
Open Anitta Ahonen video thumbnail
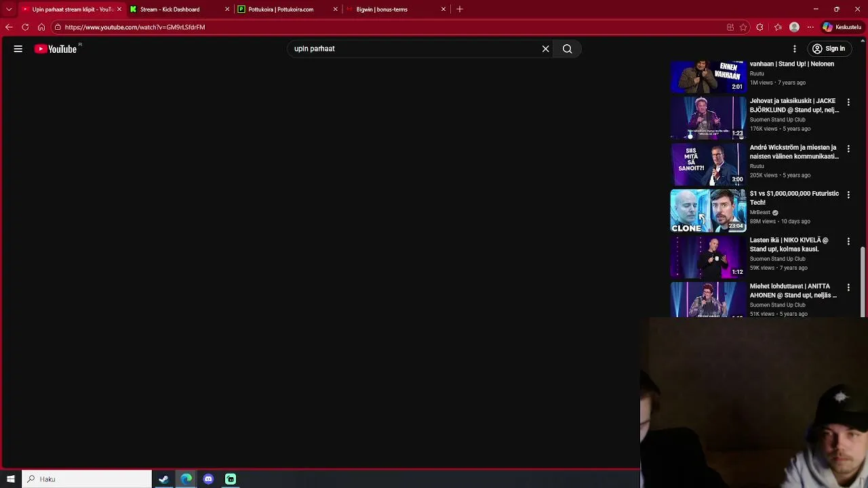(x=708, y=300)
